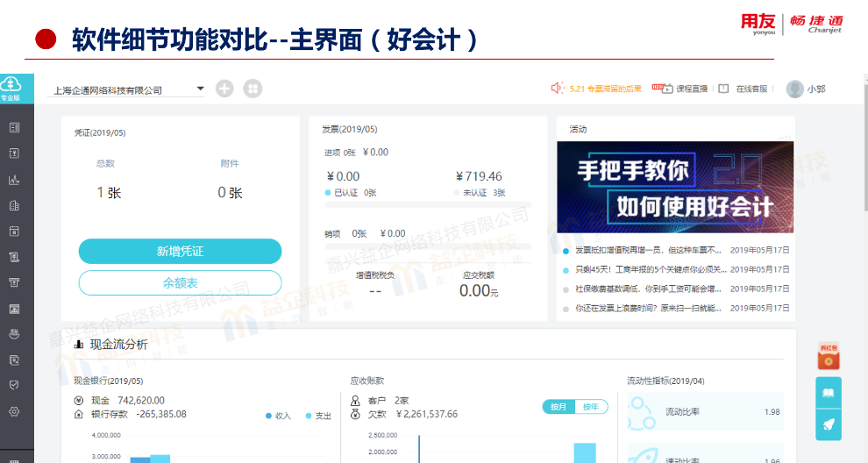The height and width of the screenshot is (463, 868).
Task: Click the blue floating rocket icon
Action: pyautogui.click(x=829, y=424)
